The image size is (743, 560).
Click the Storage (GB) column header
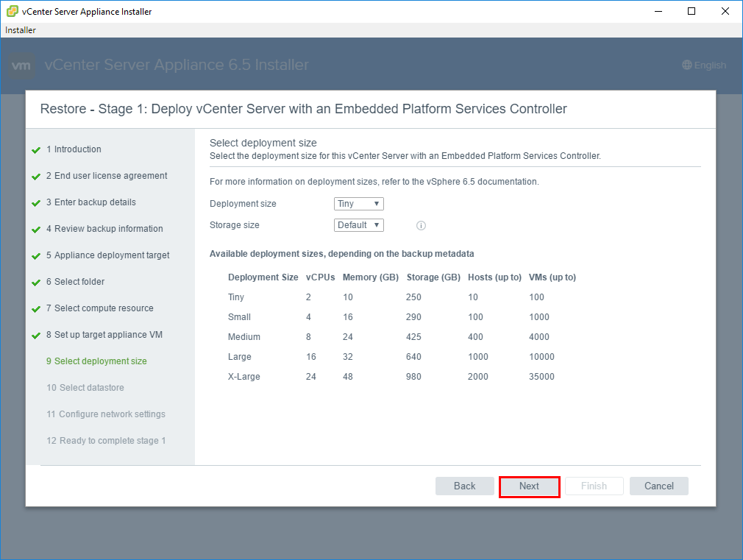click(x=433, y=277)
